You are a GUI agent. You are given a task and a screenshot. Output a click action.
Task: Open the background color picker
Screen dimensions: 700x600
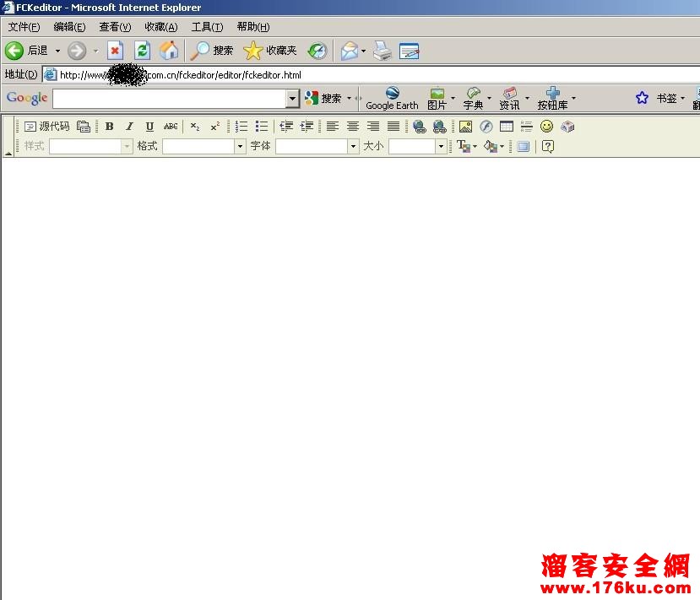click(494, 146)
